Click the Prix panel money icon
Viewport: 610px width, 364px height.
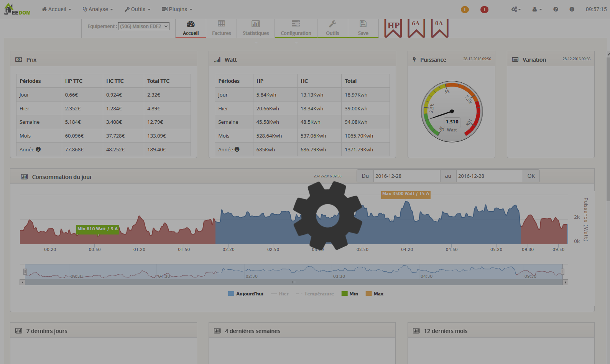[18, 59]
